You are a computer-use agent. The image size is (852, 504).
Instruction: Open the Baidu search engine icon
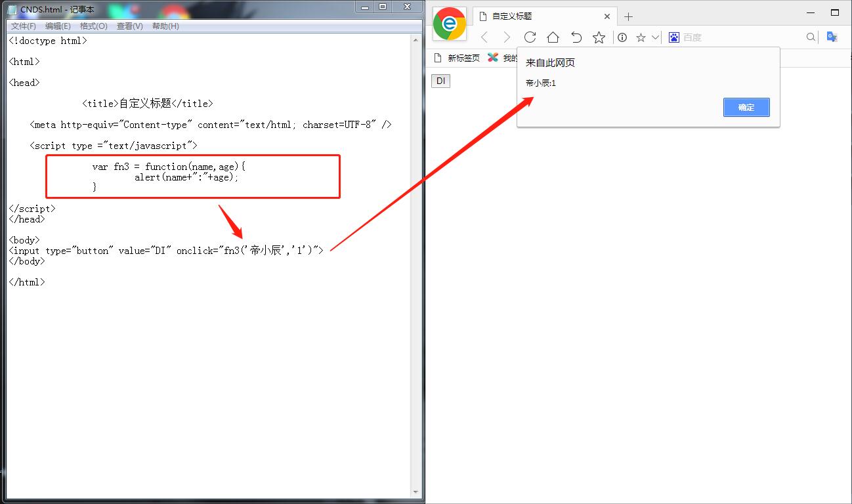point(673,37)
